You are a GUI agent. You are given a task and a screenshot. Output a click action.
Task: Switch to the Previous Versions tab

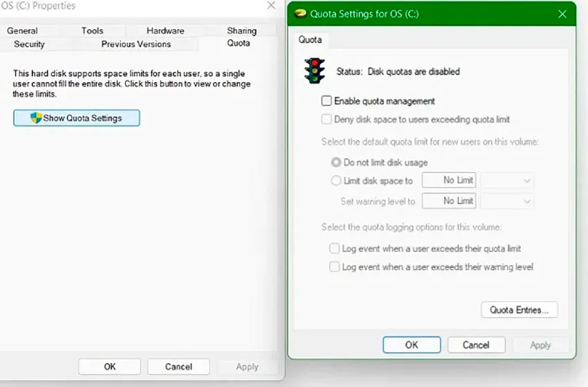(136, 44)
